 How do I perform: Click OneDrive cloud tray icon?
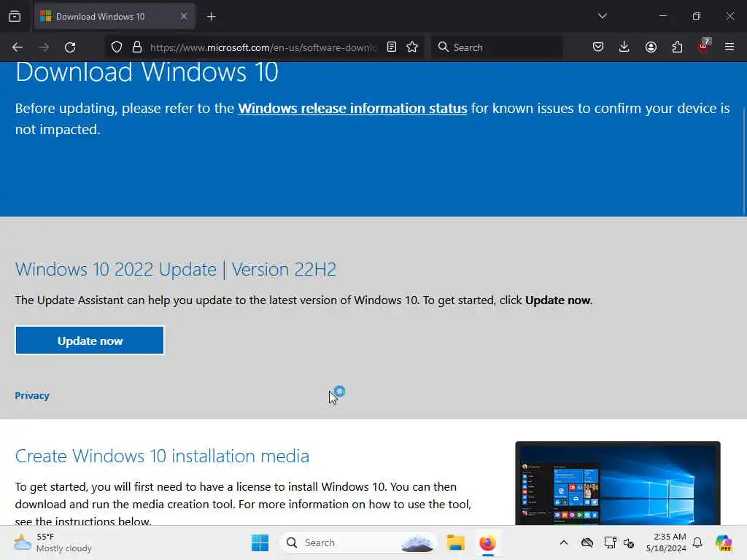(x=587, y=542)
